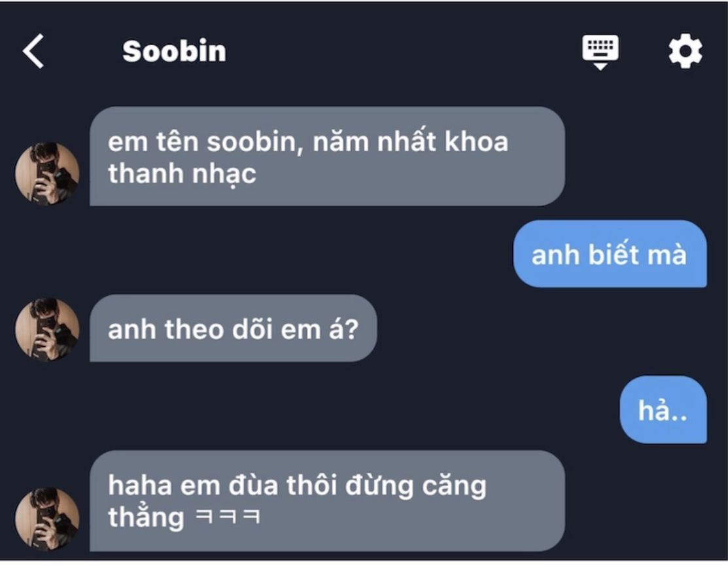Click the word 'haha' in the last message
The width and height of the screenshot is (728, 568).
pyautogui.click(x=140, y=486)
